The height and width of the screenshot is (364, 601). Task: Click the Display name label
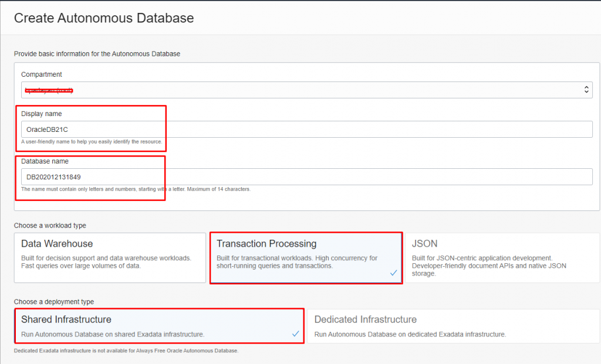coord(42,114)
